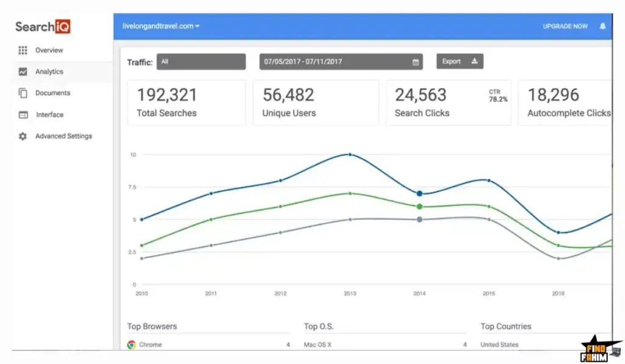Image resolution: width=625 pixels, height=364 pixels.
Task: Click the calendar icon in date field
Action: pyautogui.click(x=416, y=62)
